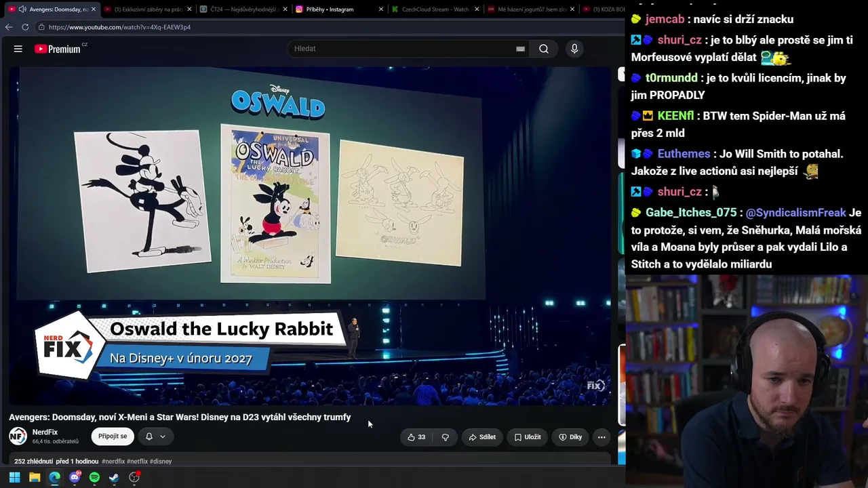
Task: Click jemcab username in chat
Action: (x=665, y=19)
